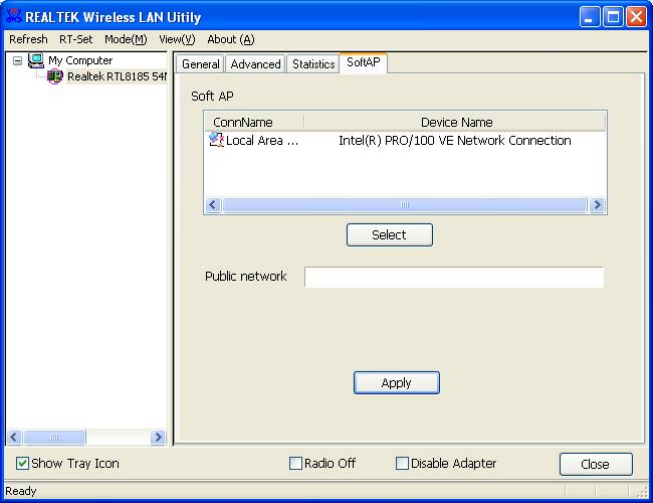Click left arrow of tree panel scrollbar

(14, 437)
